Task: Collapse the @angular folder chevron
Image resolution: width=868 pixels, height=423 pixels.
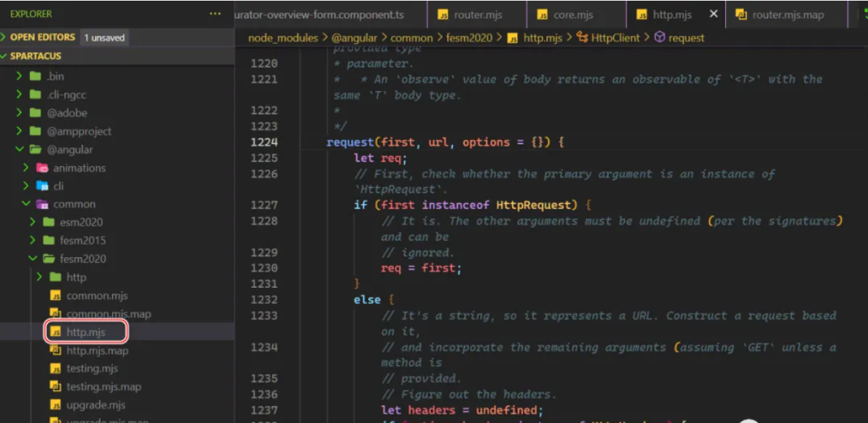Action: click(x=20, y=149)
